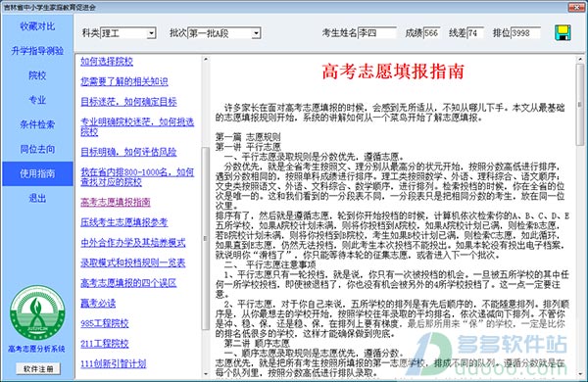Open link 目标明确，如何评估风险

(128, 152)
